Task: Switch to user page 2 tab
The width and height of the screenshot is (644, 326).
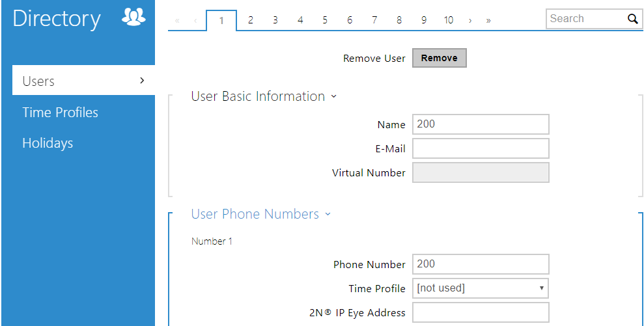Action: (250, 20)
